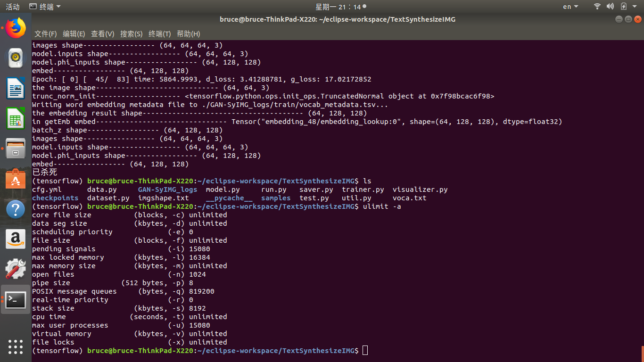This screenshot has height=362, width=644.
Task: Click '__pycache__' directory name
Action: [229, 198]
